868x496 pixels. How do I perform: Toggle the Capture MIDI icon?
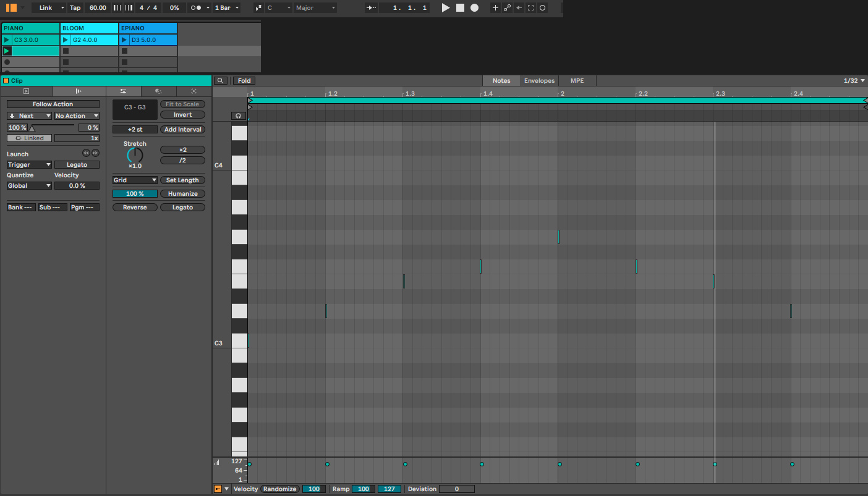pyautogui.click(x=530, y=7)
